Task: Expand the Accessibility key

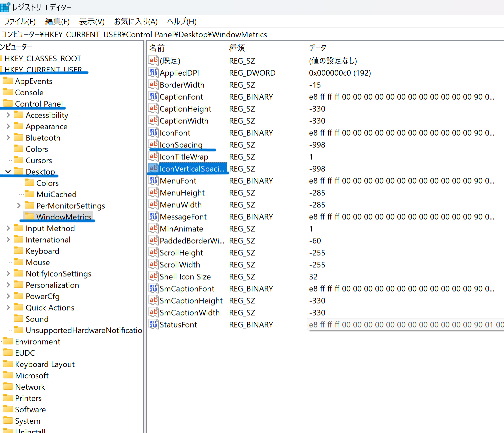Action: pos(8,115)
